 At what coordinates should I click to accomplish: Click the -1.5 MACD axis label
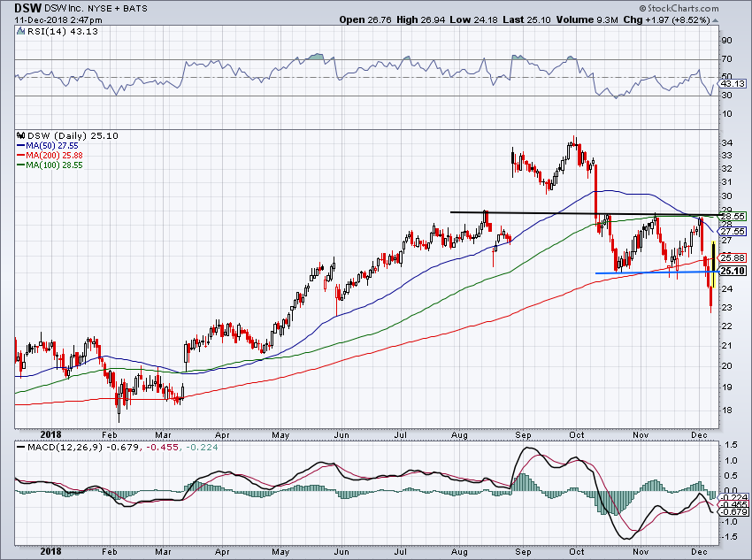(730, 536)
